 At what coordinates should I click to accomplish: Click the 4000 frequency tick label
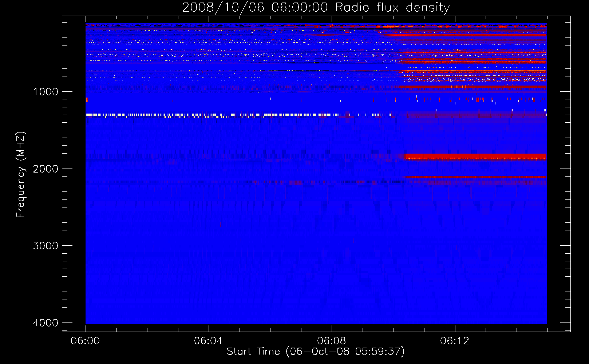point(46,323)
